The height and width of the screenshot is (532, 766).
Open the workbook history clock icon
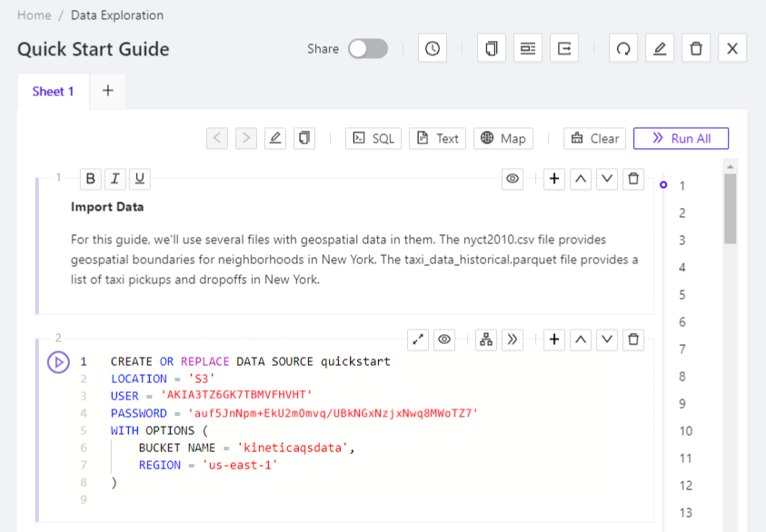pyautogui.click(x=433, y=49)
